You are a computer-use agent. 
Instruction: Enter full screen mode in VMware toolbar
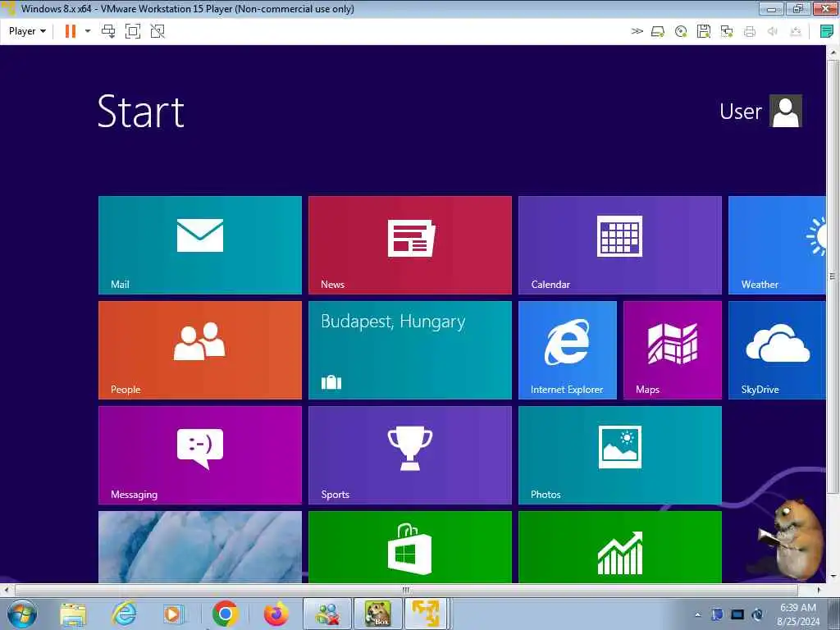point(133,31)
